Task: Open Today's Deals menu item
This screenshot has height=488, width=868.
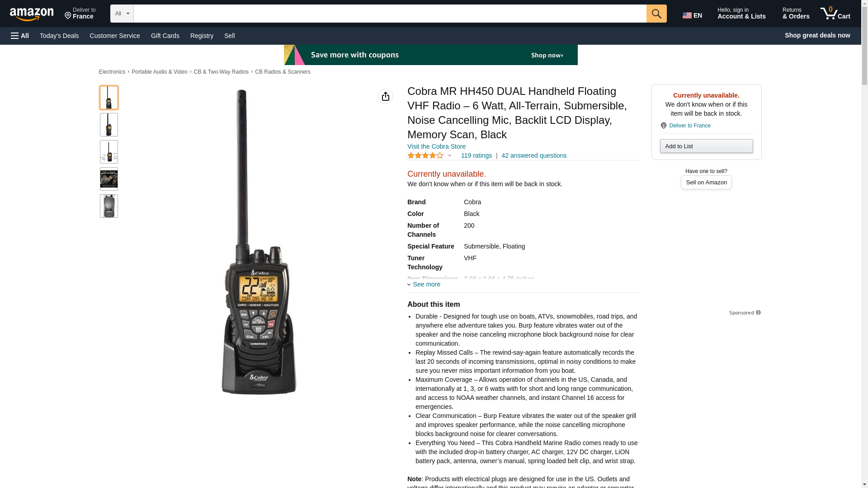Action: pos(59,36)
